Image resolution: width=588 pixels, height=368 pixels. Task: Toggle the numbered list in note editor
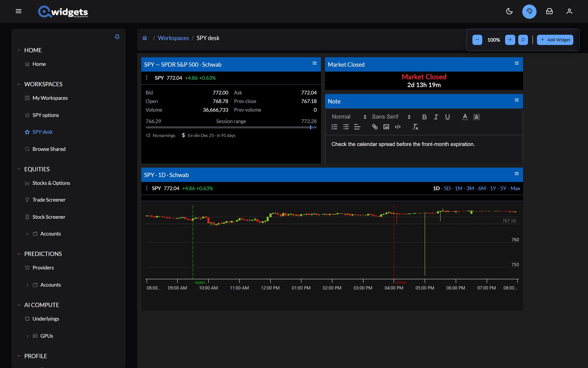click(x=334, y=127)
